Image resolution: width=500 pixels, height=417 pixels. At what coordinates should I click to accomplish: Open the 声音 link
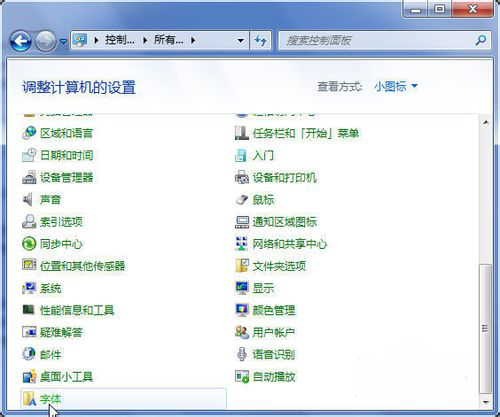point(50,200)
